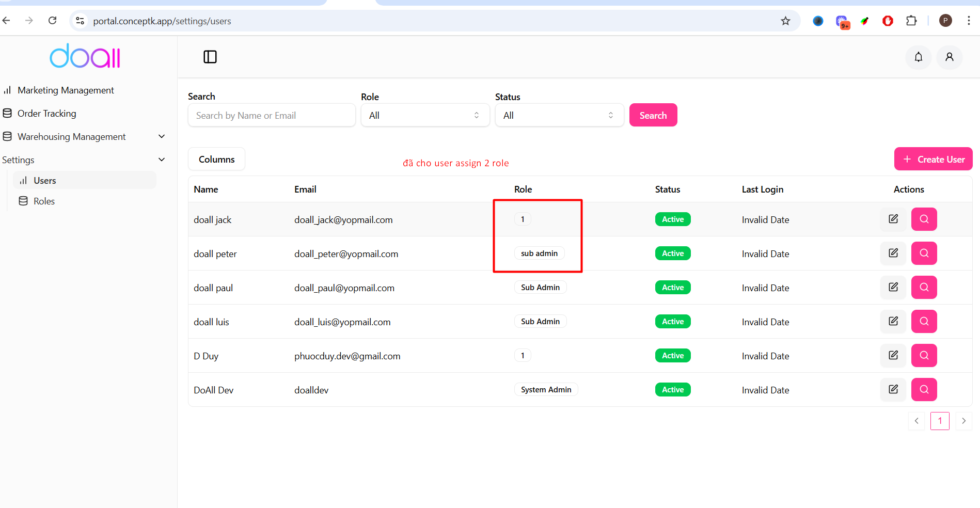980x508 pixels.
Task: View details for DoAll Dev
Action: (924, 390)
